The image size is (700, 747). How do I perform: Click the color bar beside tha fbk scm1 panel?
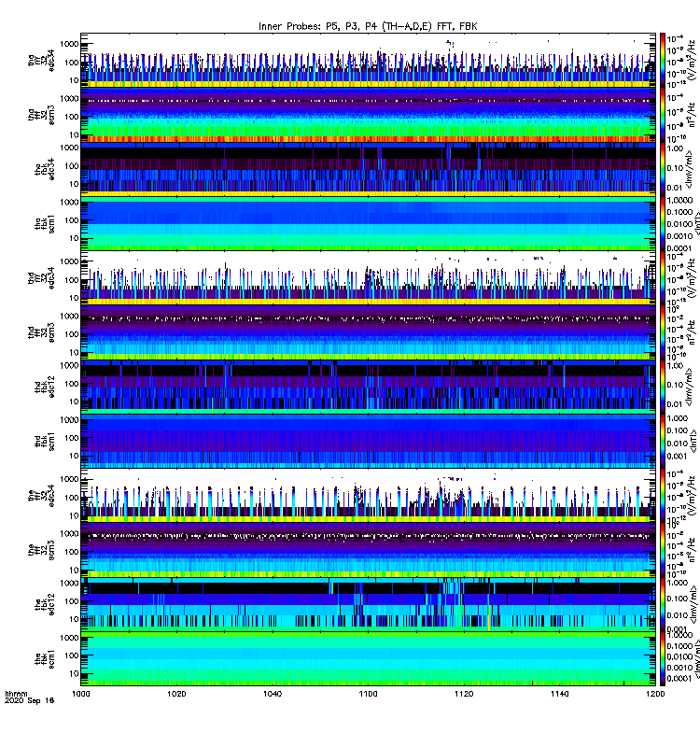pos(663,223)
